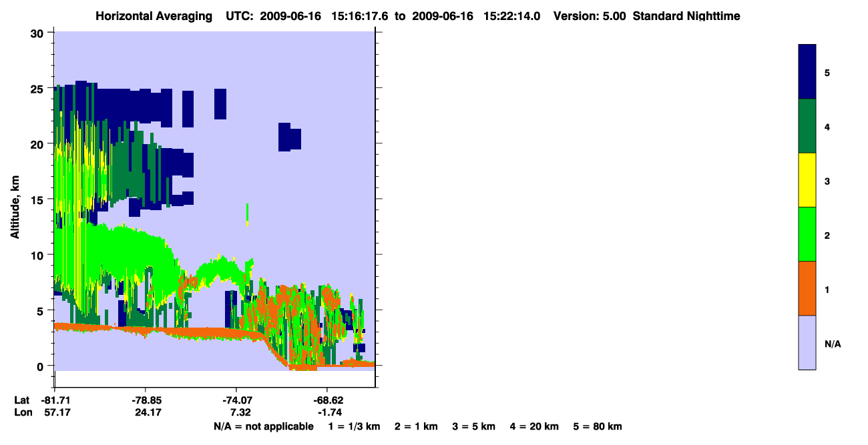868x445 pixels.
Task: Click the '2 = 1 km' legend text
Action: pos(416,426)
